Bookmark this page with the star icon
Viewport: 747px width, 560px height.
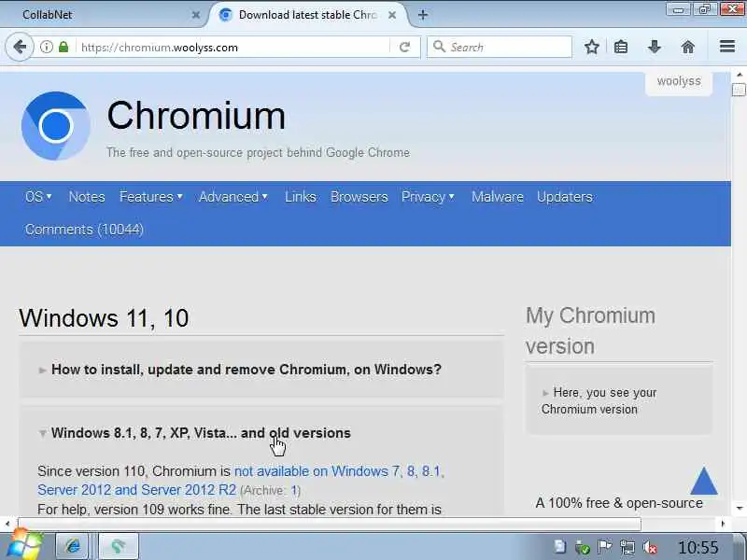pyautogui.click(x=592, y=48)
